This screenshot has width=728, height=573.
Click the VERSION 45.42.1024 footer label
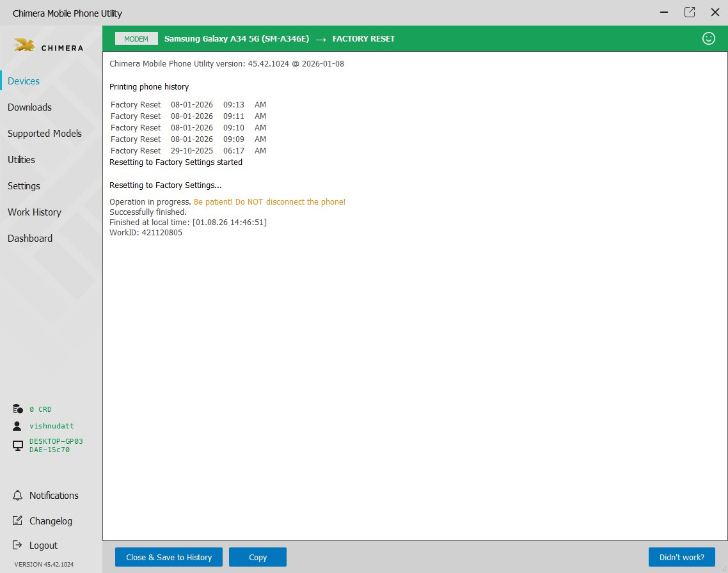(44, 564)
